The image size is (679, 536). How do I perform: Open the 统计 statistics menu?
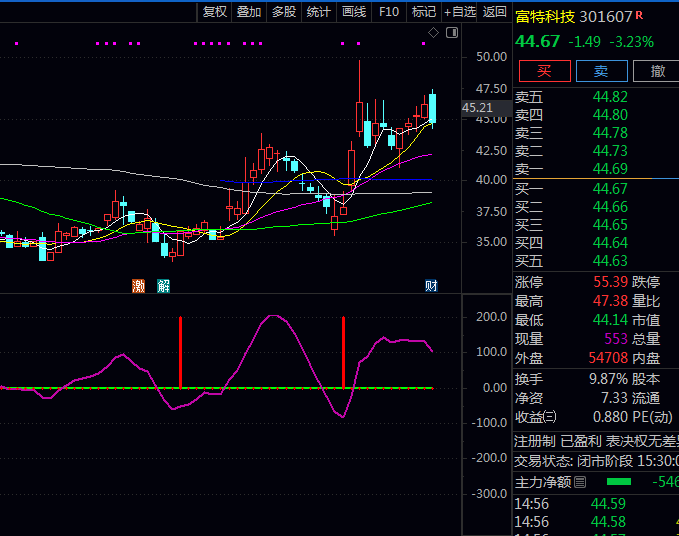pyautogui.click(x=318, y=12)
